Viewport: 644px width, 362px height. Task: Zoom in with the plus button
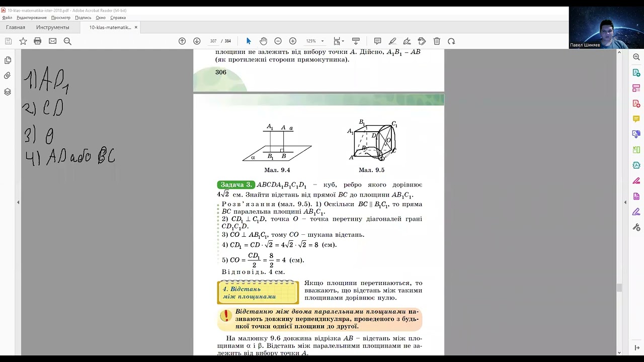pyautogui.click(x=293, y=41)
